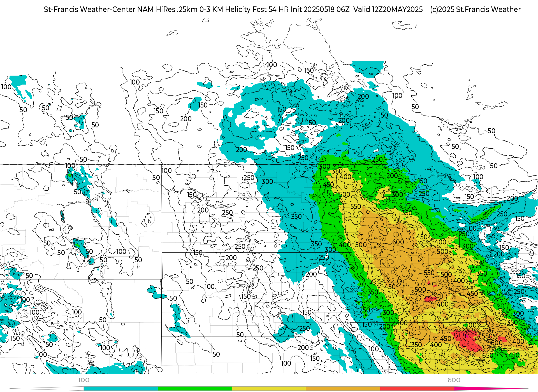Click 'Valid 12Z20MAY2025' in the title
Viewport: 538px width, 392px height.
coord(388,10)
